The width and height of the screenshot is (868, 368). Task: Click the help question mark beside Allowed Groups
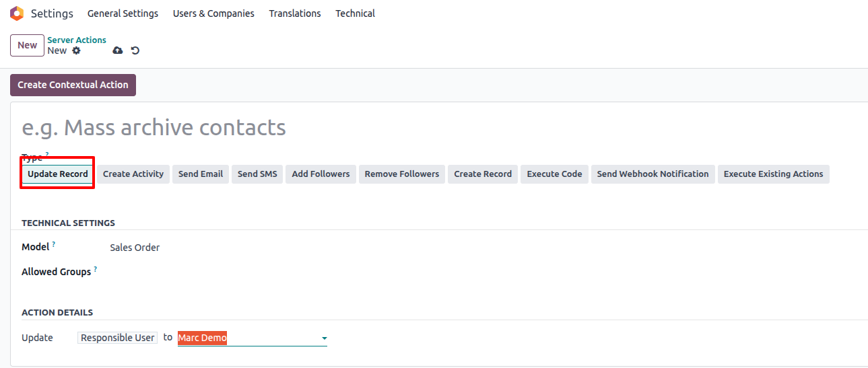pos(96,270)
